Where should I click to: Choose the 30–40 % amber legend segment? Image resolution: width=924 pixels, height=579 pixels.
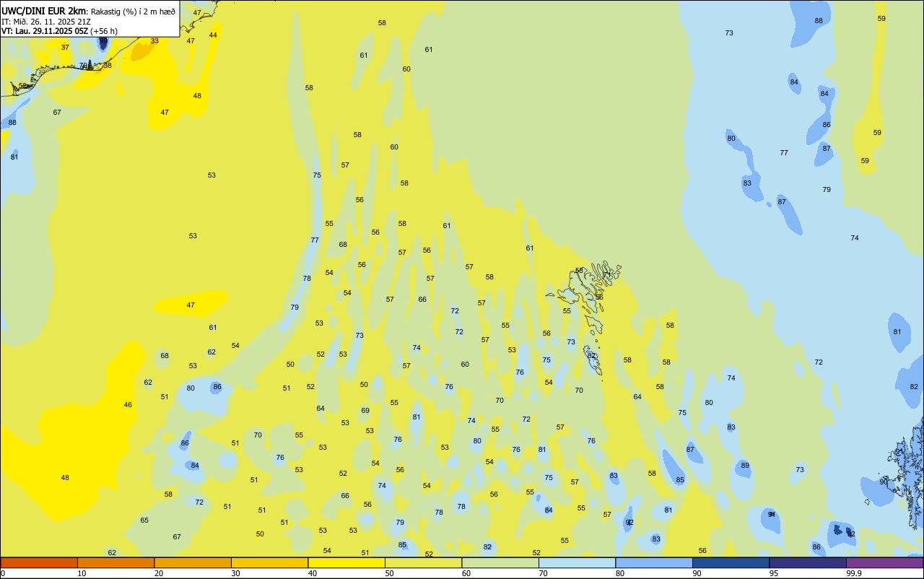[269, 562]
